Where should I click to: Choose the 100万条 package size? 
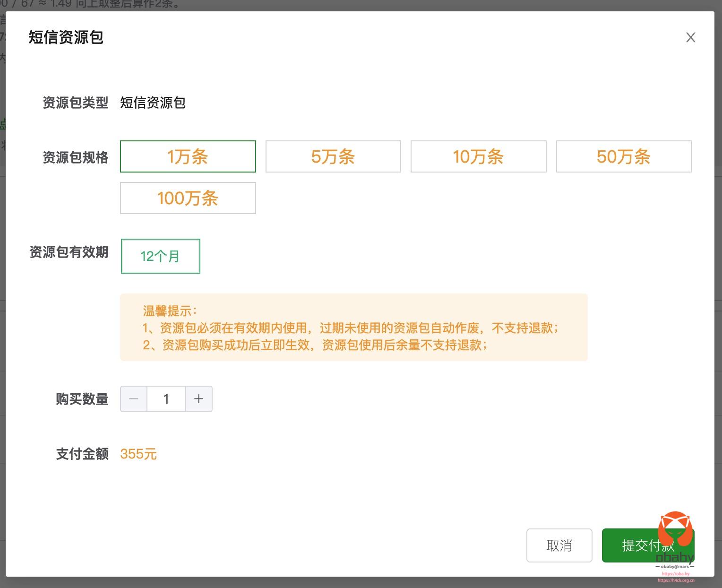point(188,198)
